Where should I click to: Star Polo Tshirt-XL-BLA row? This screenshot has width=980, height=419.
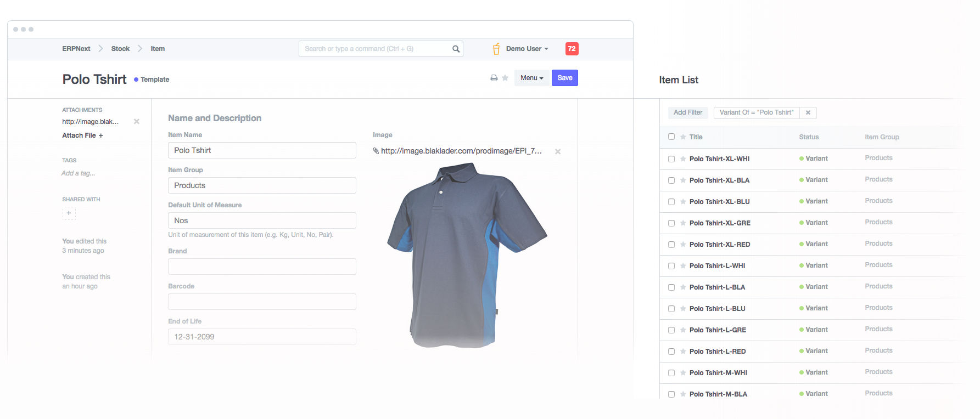click(683, 180)
